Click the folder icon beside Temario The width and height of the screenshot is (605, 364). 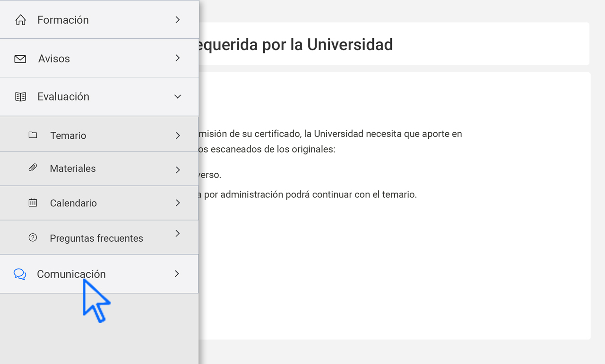pos(33,135)
